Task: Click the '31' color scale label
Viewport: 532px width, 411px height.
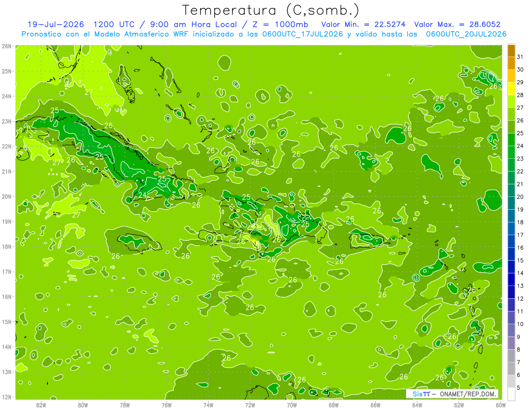Action: tap(520, 57)
